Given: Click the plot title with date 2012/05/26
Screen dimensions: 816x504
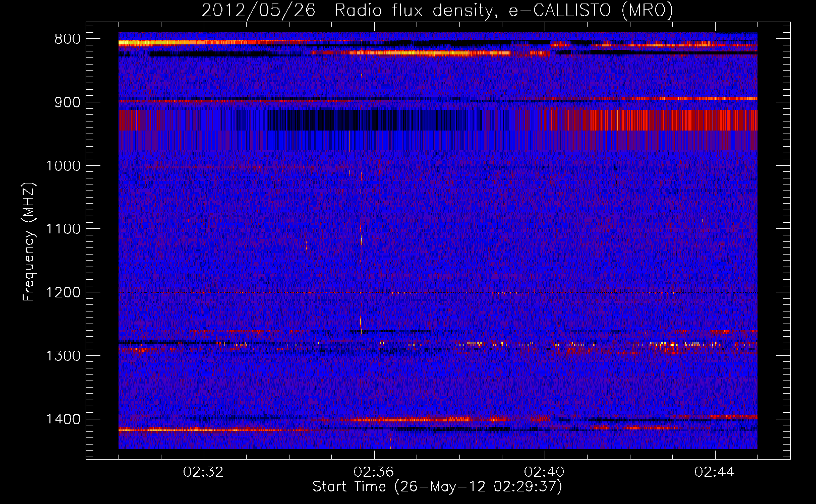Looking at the screenshot, I should point(437,11).
